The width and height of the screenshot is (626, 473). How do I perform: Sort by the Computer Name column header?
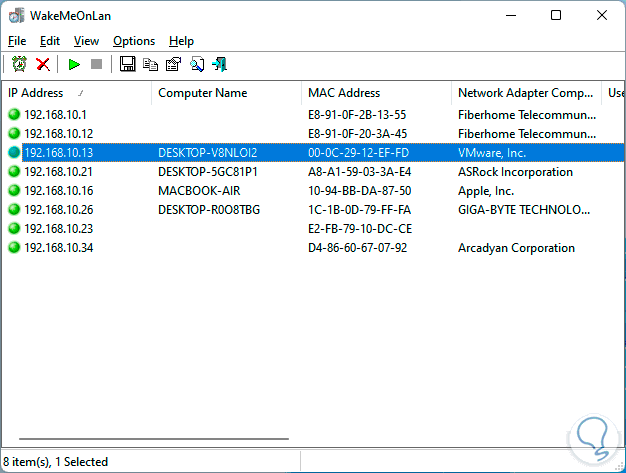[x=226, y=93]
